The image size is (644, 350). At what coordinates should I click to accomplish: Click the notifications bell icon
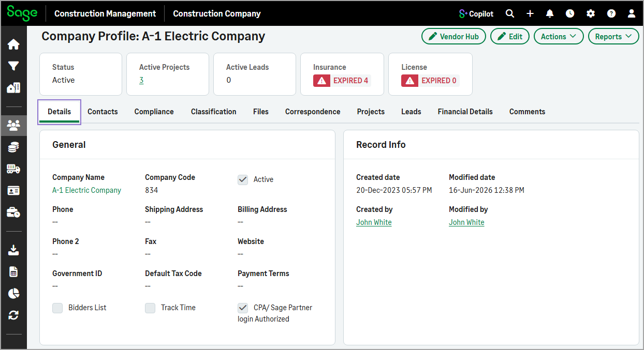(550, 13)
